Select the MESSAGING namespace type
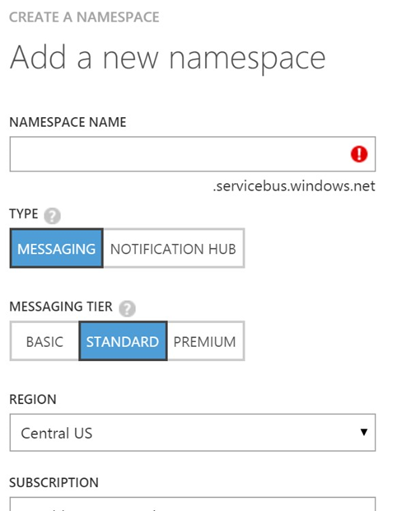Viewport: 411px width, 511px height. click(57, 248)
